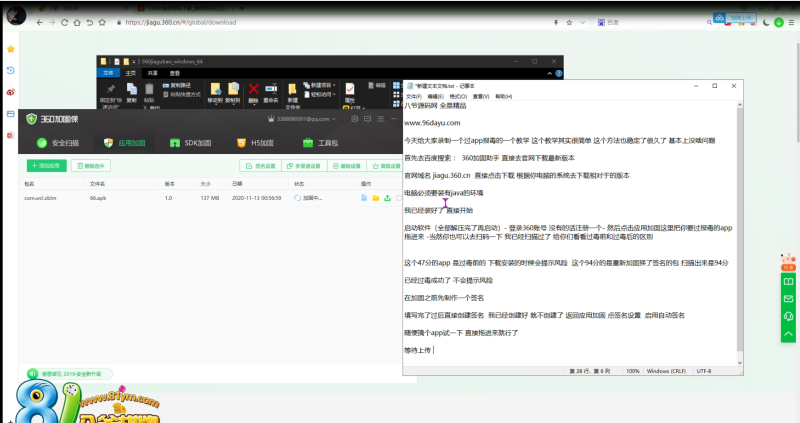Click the green 添加应用 button

[x=46, y=166]
